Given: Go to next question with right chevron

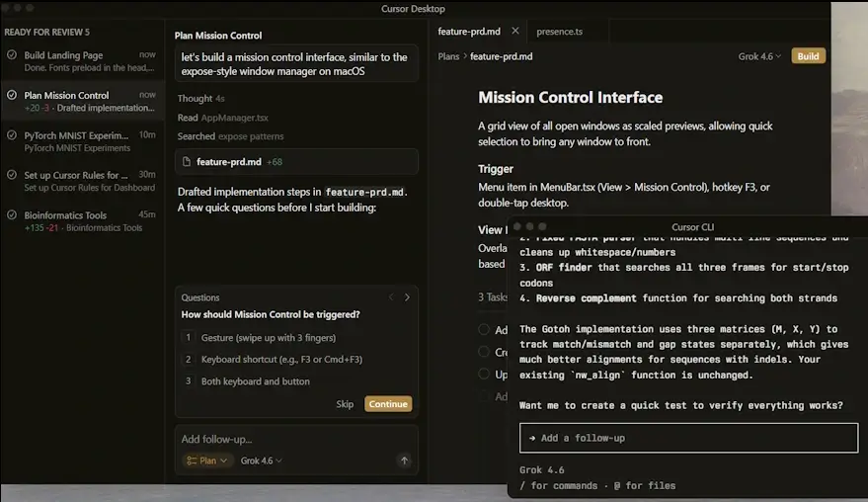Looking at the screenshot, I should [x=407, y=297].
